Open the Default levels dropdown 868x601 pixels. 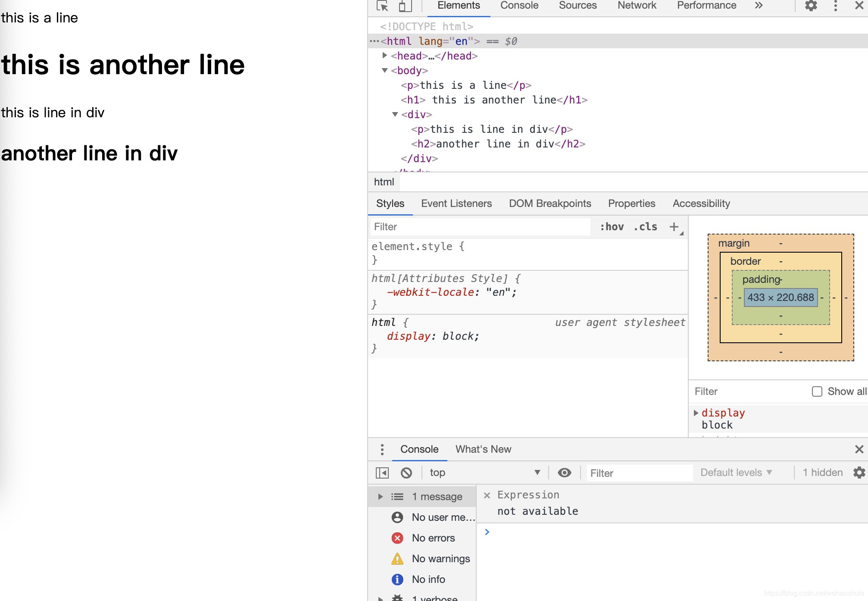point(736,473)
